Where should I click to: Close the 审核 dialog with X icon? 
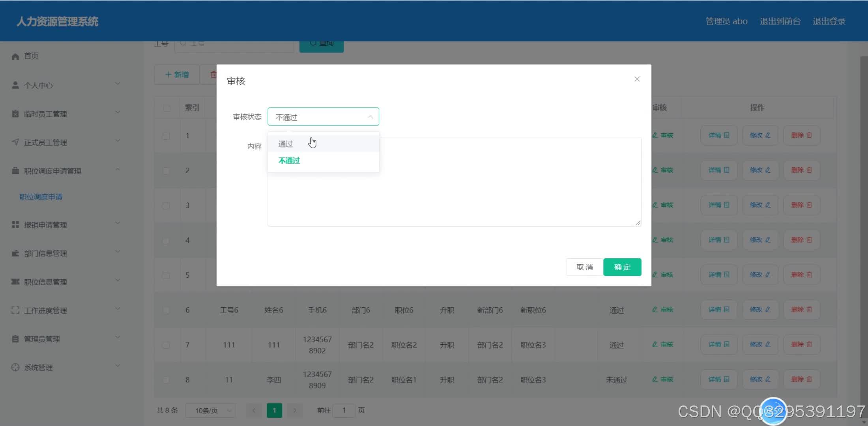pos(637,79)
